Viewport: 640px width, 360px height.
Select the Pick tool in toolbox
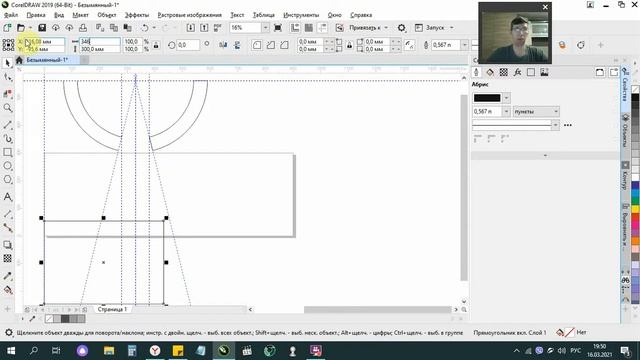(x=7, y=63)
